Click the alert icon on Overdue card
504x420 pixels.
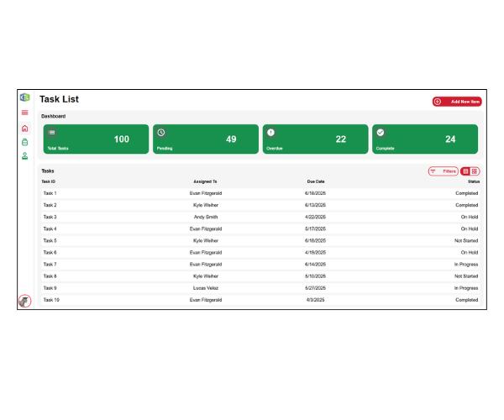click(x=271, y=133)
